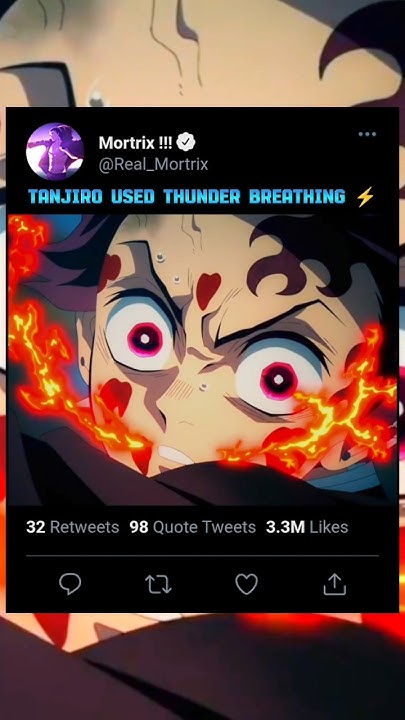View the 32 Retweets list
The image size is (405, 720).
73,527
